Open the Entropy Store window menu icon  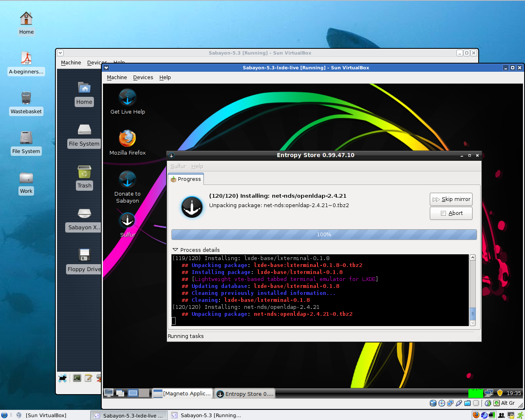tap(171, 155)
